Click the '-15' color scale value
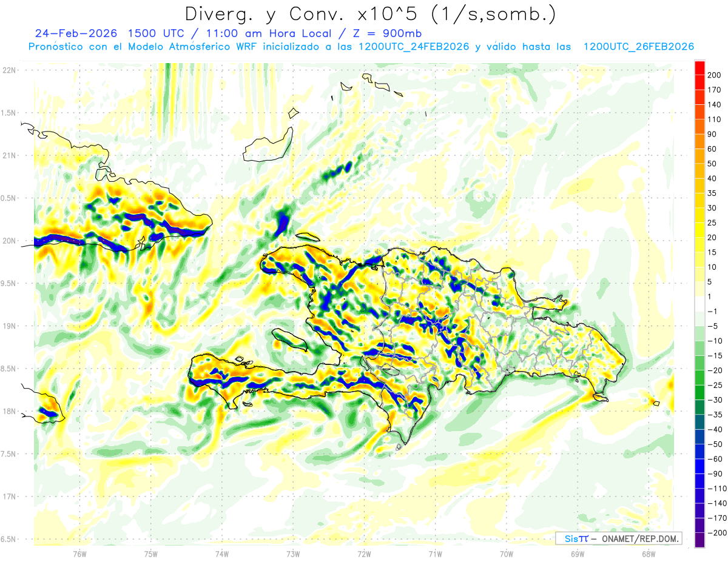 [715, 355]
